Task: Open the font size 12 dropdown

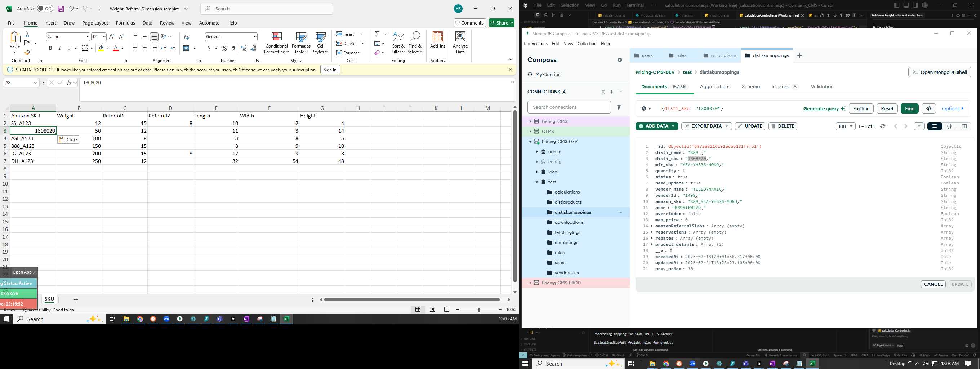Action: point(104,36)
